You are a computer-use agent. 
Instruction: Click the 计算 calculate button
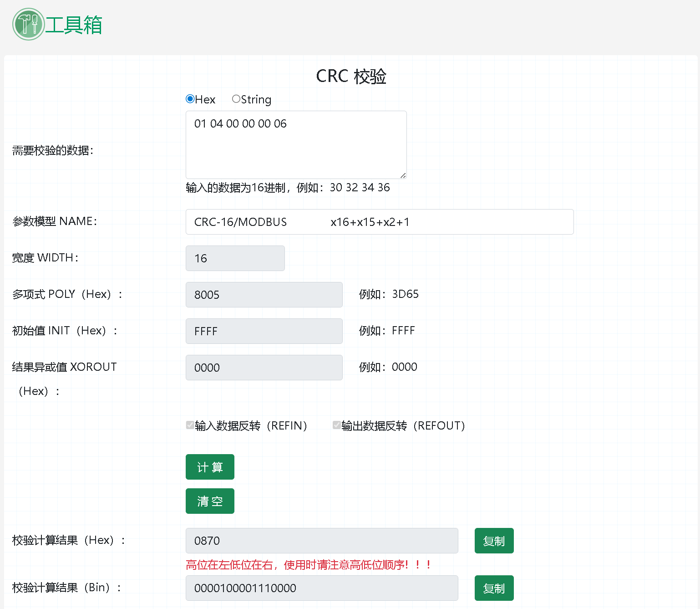210,467
